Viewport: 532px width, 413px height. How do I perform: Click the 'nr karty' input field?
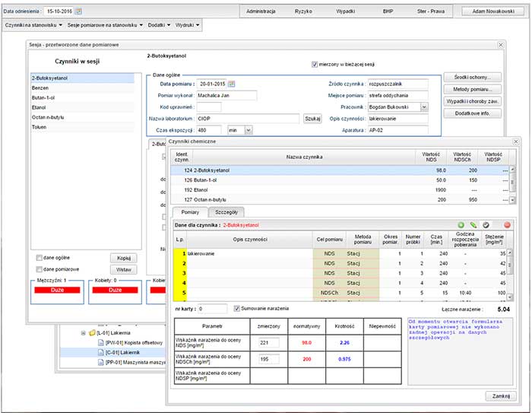point(211,309)
